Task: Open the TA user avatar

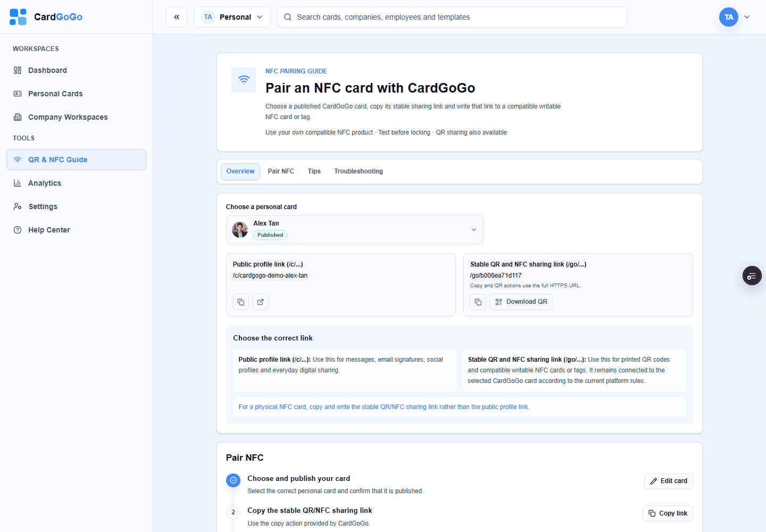Action: (729, 17)
